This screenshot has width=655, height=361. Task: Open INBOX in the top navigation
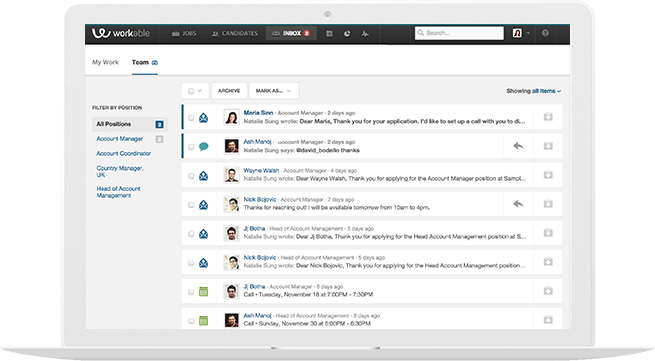[x=291, y=33]
